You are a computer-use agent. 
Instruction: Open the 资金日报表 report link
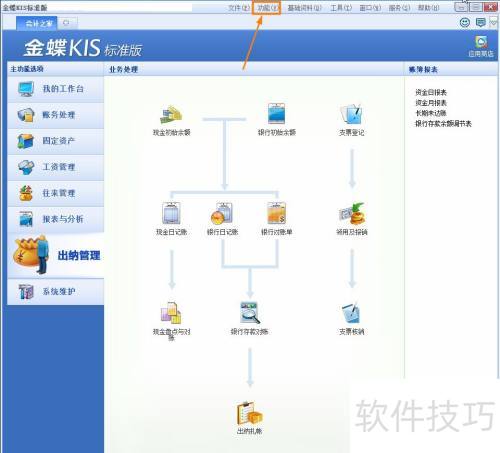[431, 92]
